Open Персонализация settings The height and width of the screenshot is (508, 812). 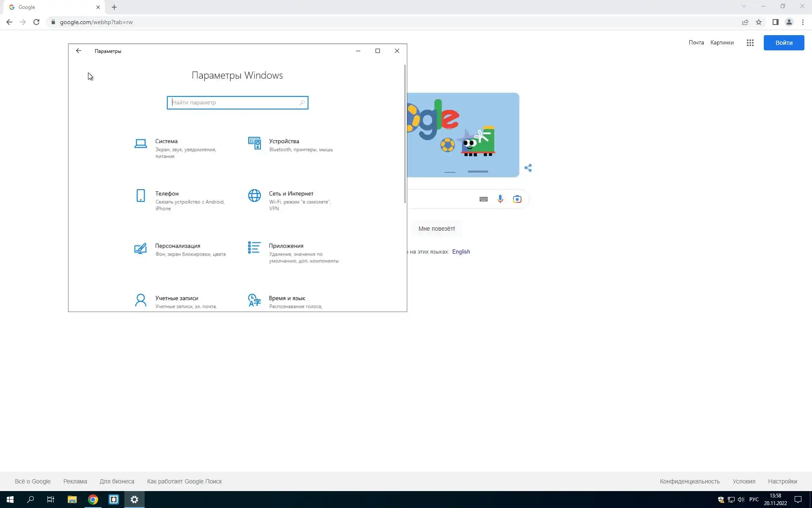click(177, 246)
